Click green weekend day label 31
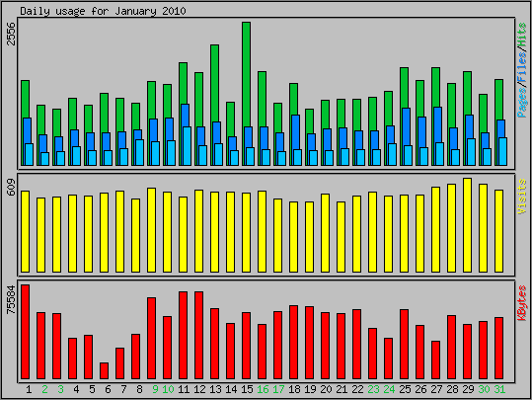532x400 pixels. pos(499,389)
